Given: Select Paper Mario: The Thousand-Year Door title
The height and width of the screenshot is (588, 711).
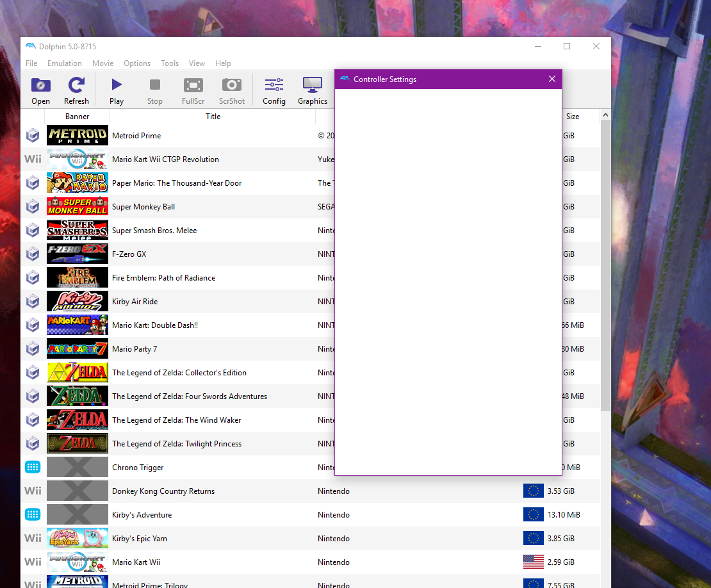Looking at the screenshot, I should 177,183.
